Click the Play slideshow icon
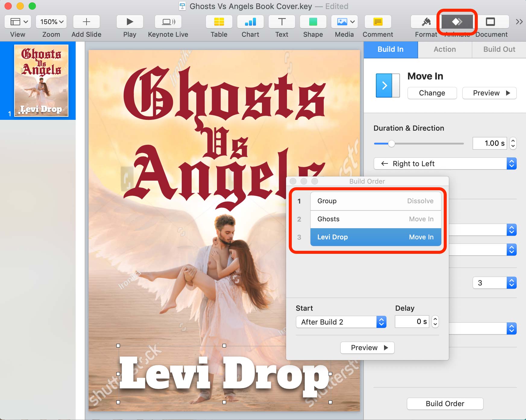 pyautogui.click(x=130, y=22)
